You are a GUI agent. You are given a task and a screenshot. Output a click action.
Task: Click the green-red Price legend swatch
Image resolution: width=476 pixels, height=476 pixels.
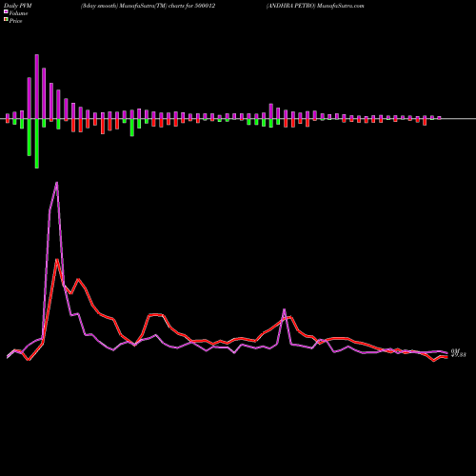6,19
